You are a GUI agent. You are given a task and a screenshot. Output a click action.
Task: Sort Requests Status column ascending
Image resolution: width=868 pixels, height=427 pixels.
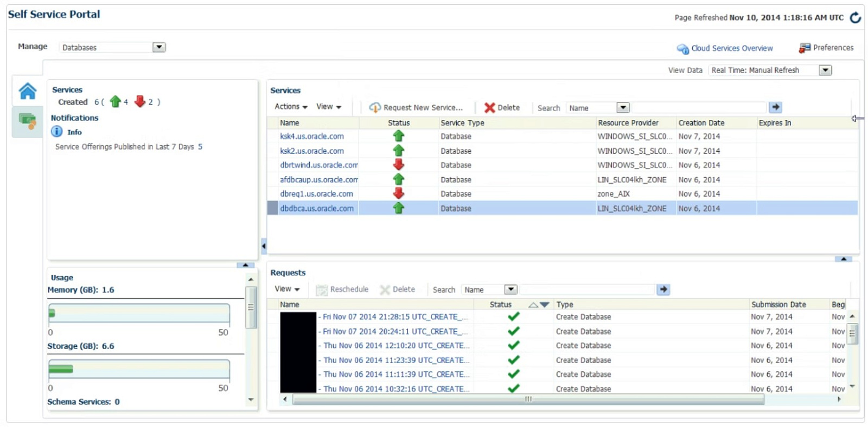click(533, 305)
